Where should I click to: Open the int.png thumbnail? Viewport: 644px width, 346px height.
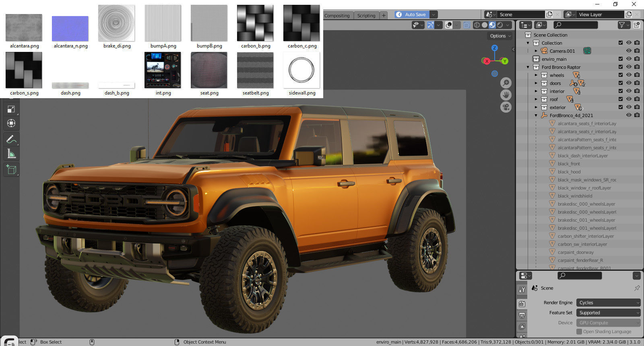(163, 70)
